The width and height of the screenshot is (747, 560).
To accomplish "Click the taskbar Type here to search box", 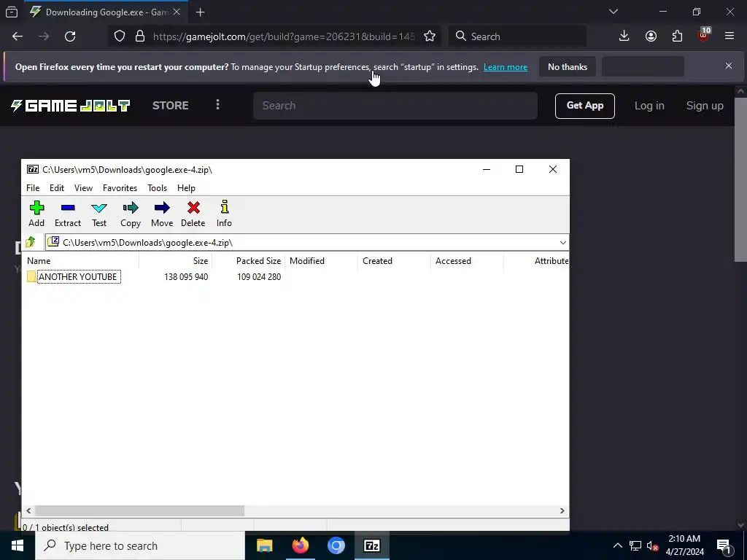I will pos(140,545).
